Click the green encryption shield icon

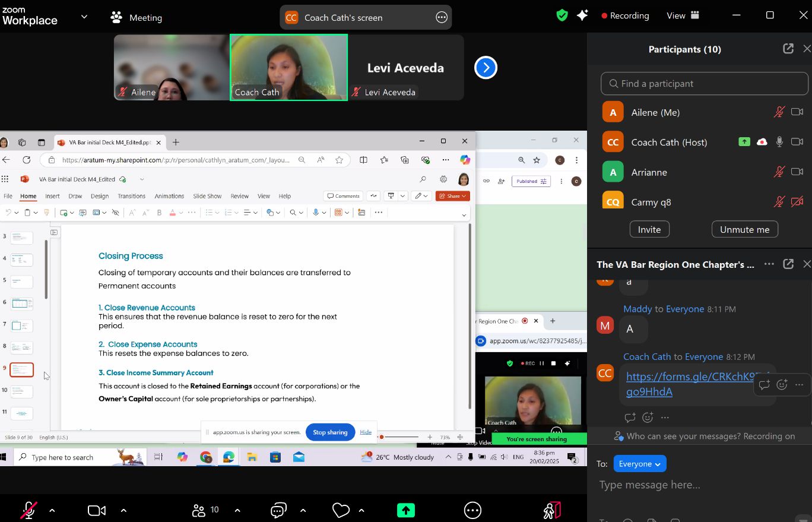click(x=562, y=15)
